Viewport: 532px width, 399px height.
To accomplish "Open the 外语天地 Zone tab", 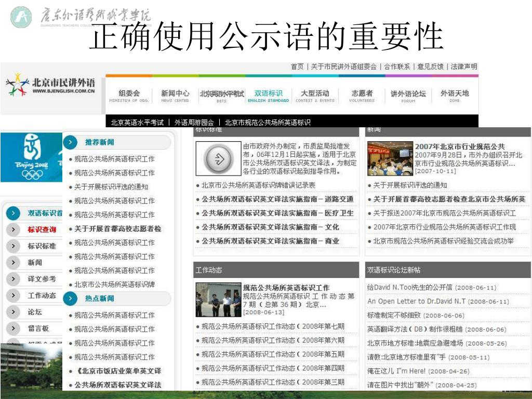I will click(x=455, y=96).
